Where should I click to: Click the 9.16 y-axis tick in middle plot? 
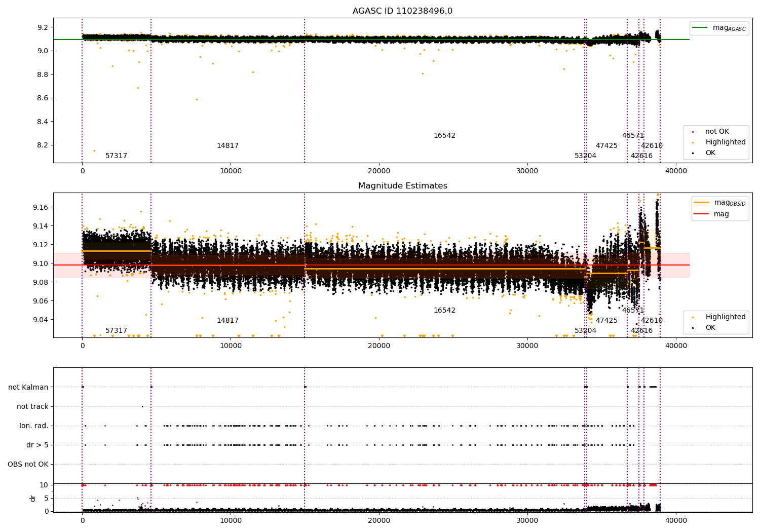point(41,207)
